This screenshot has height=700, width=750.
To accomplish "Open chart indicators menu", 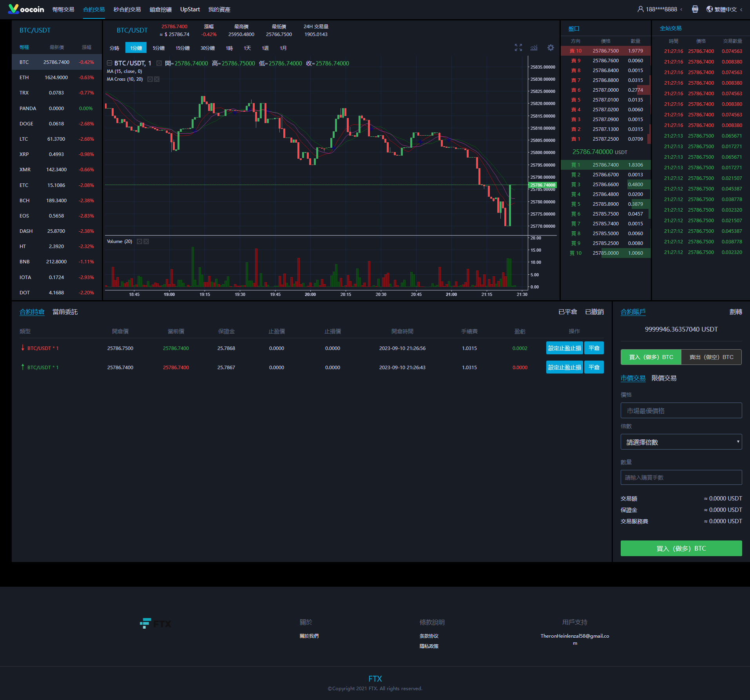I will [534, 47].
